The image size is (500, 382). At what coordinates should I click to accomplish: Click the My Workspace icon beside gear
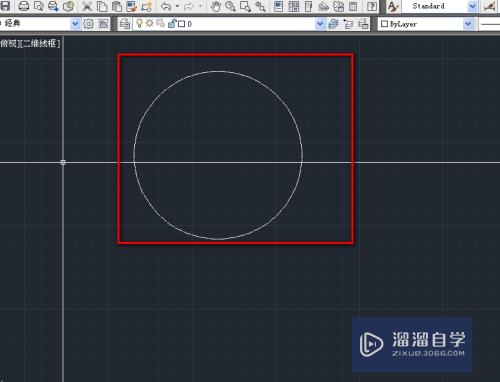pos(103,24)
